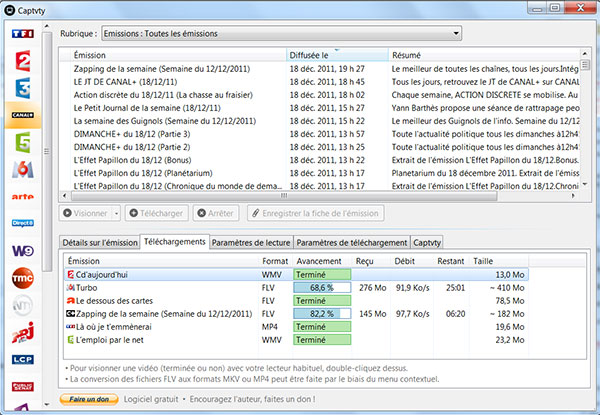Click the Avancement column header
The image size is (600, 415).
tap(322, 261)
